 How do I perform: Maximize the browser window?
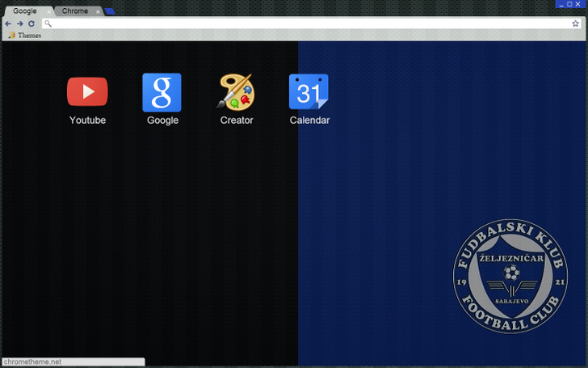coord(569,4)
